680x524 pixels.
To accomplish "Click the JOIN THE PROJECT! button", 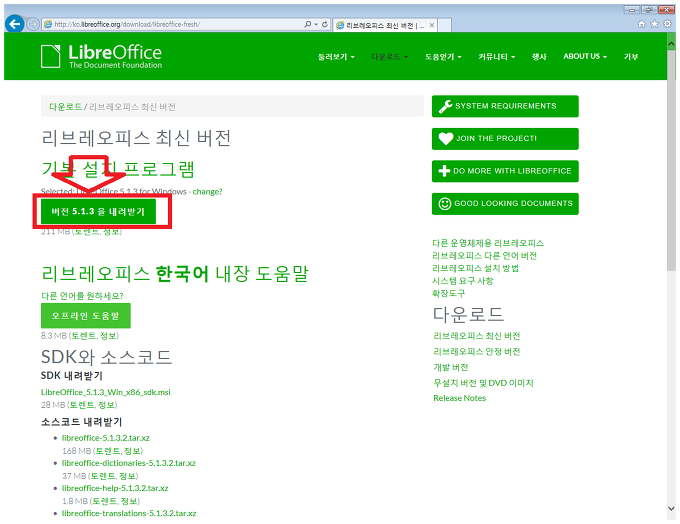I will tap(505, 139).
